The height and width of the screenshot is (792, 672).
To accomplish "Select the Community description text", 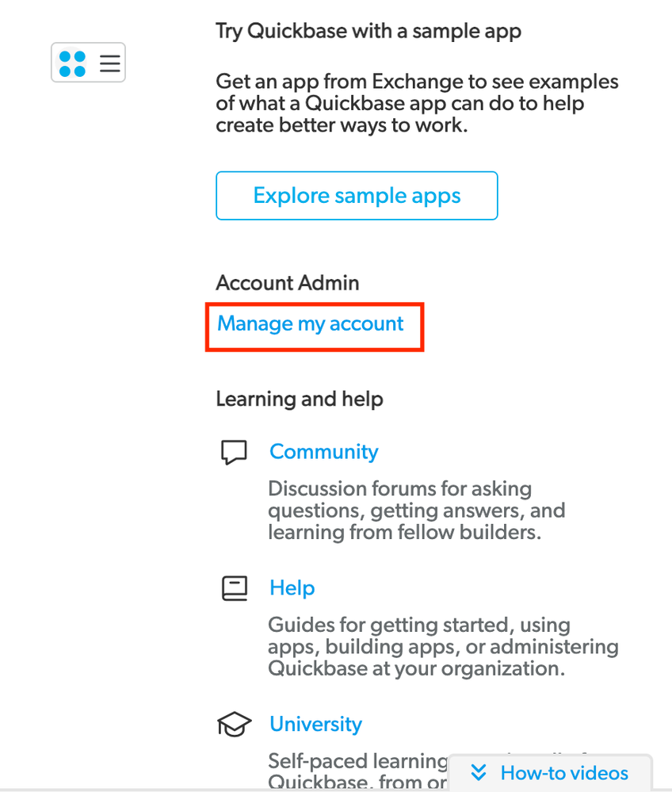I will pyautogui.click(x=417, y=510).
